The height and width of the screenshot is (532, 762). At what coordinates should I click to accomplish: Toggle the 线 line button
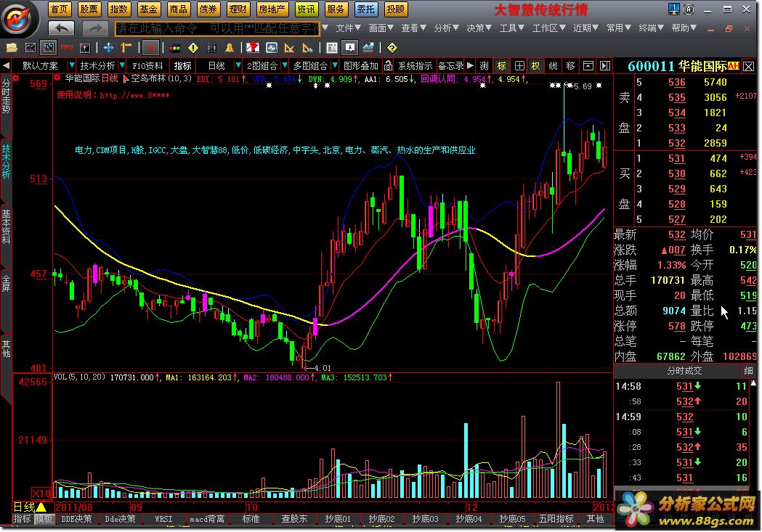tap(553, 65)
